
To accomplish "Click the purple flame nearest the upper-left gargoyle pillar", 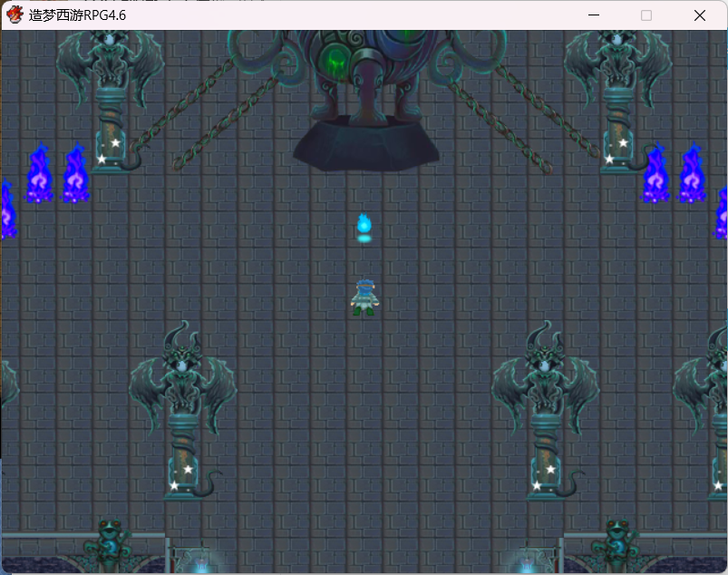I will (x=75, y=173).
